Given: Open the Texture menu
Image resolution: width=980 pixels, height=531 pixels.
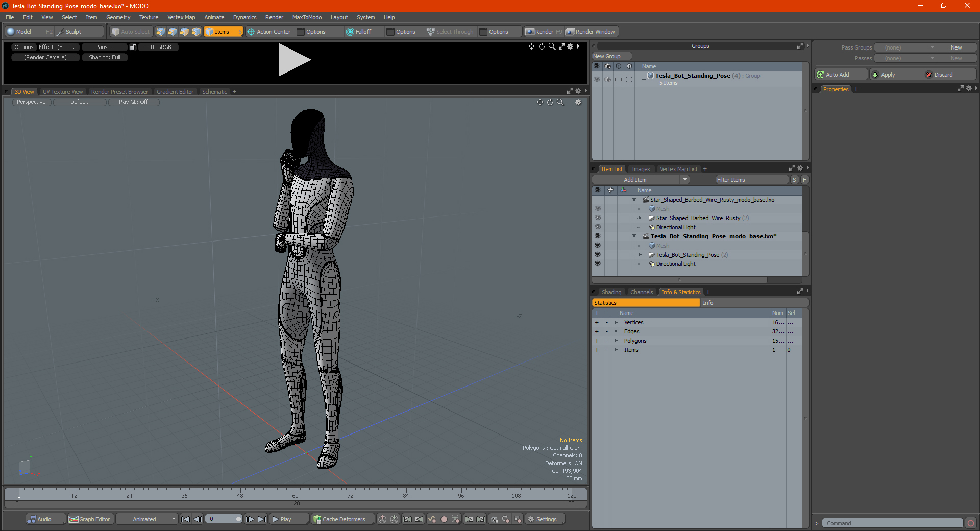Looking at the screenshot, I should 149,17.
